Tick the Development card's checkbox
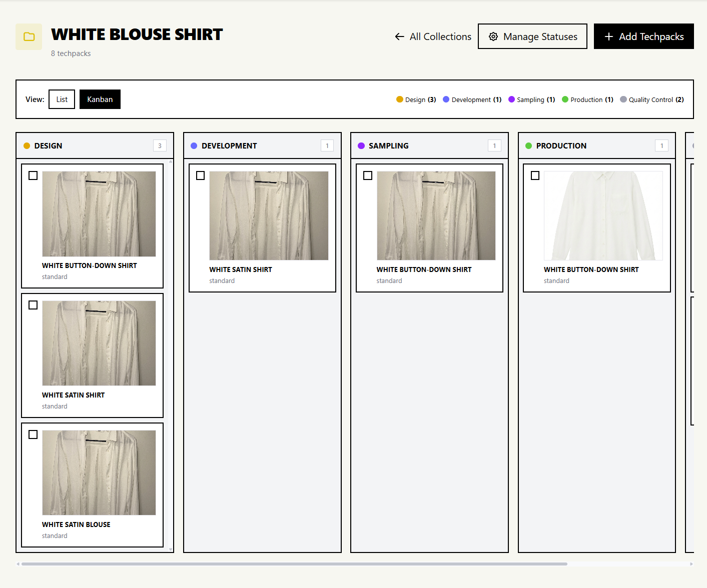Image resolution: width=707 pixels, height=588 pixels. [200, 175]
